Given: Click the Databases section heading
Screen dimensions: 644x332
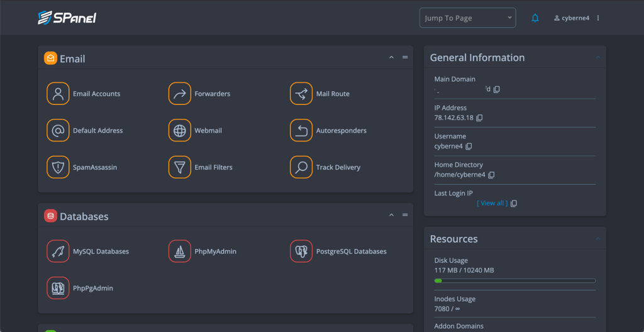Looking at the screenshot, I should click(x=84, y=216).
